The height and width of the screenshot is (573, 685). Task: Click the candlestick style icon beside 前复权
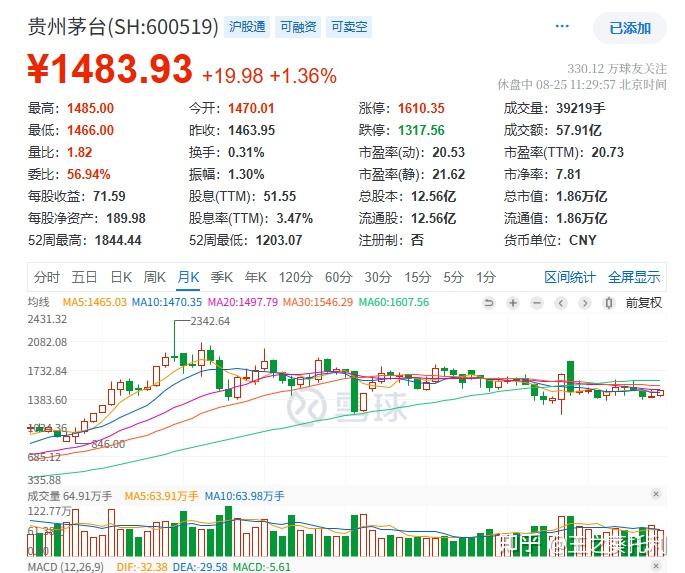point(608,303)
